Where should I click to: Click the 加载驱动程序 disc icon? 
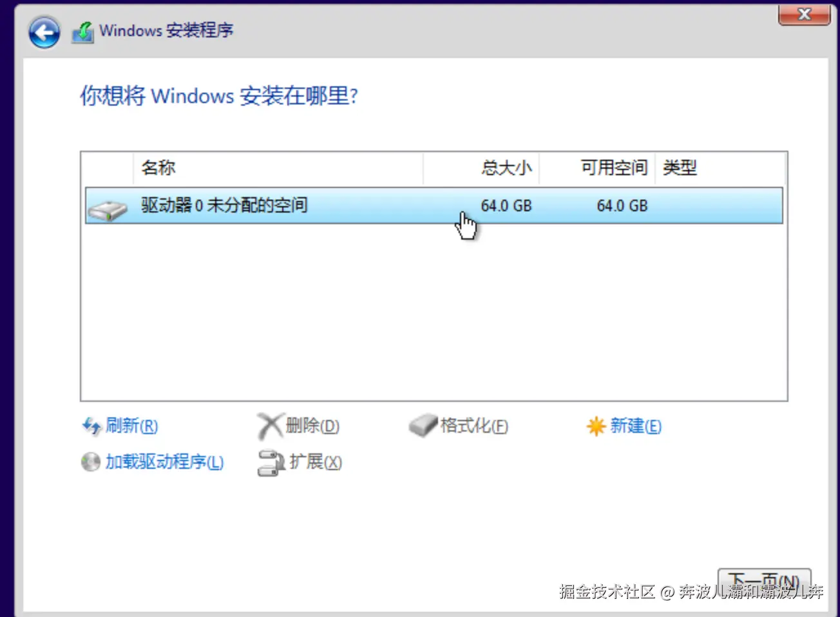tap(91, 462)
